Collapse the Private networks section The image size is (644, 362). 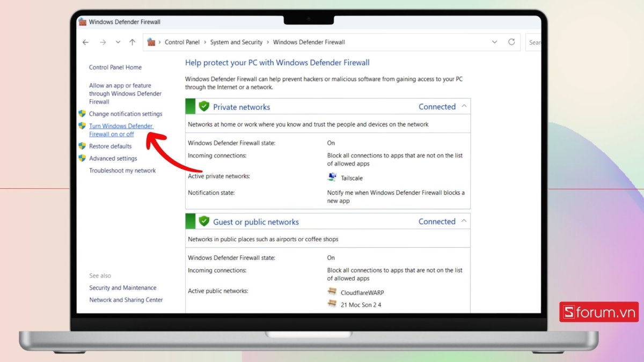pos(464,106)
